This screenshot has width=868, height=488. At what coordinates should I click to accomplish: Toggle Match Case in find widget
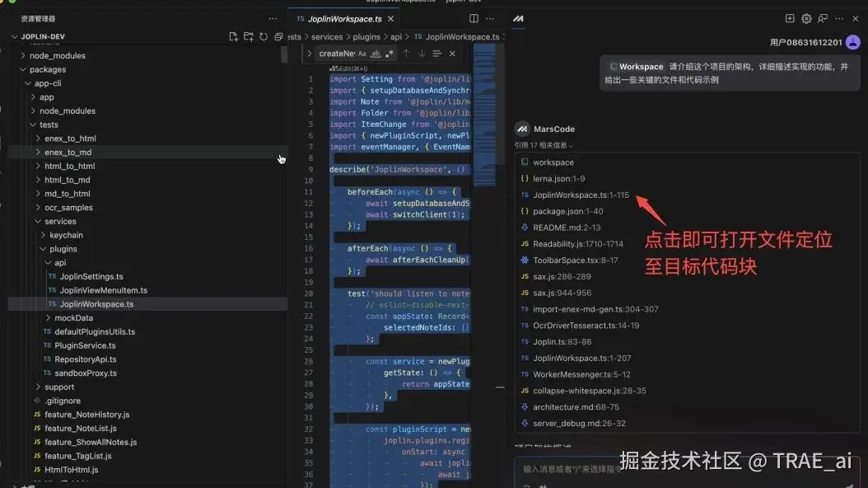point(362,54)
